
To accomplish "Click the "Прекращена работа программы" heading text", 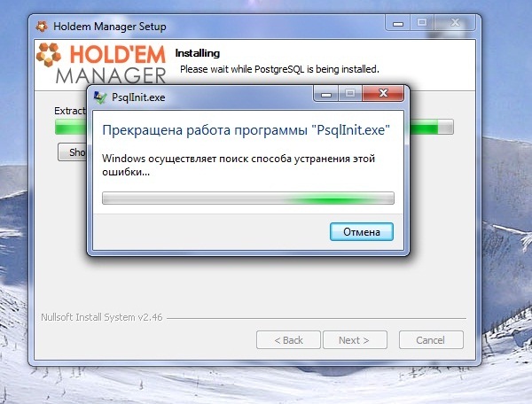I will (205, 130).
